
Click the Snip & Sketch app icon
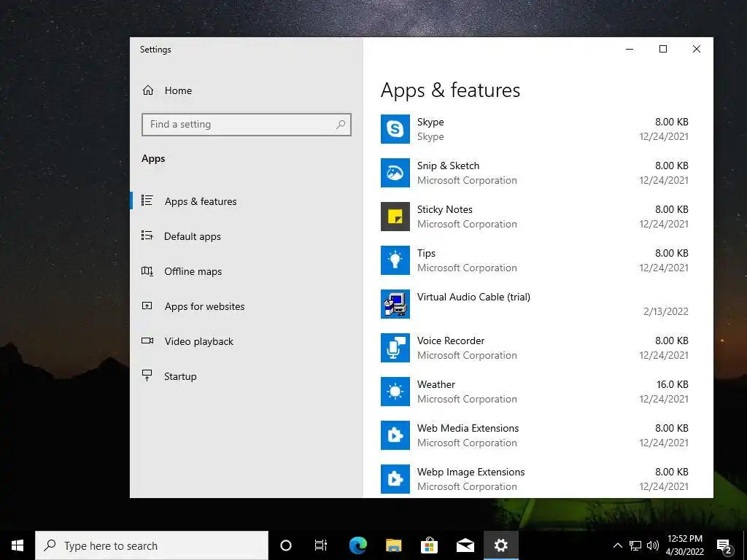(395, 173)
